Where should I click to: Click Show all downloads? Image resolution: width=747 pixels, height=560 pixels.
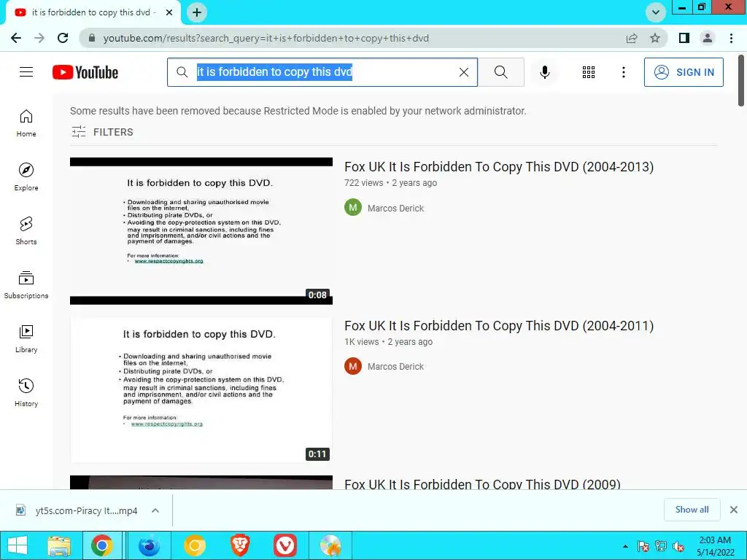click(692, 510)
